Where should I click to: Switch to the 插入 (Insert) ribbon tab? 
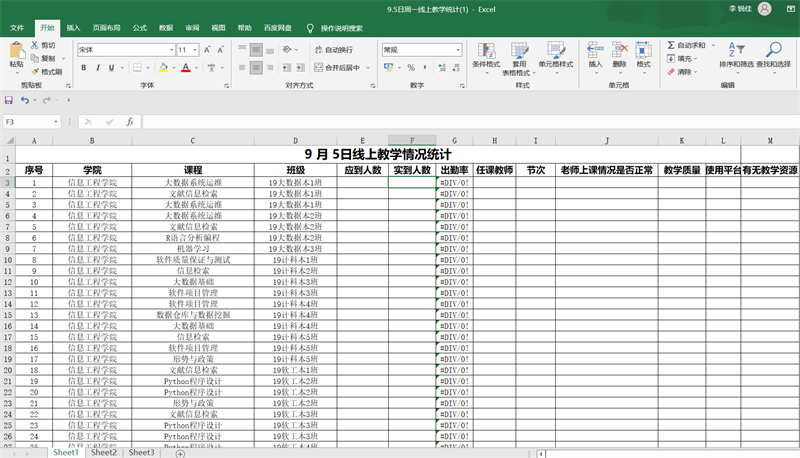pyautogui.click(x=74, y=28)
